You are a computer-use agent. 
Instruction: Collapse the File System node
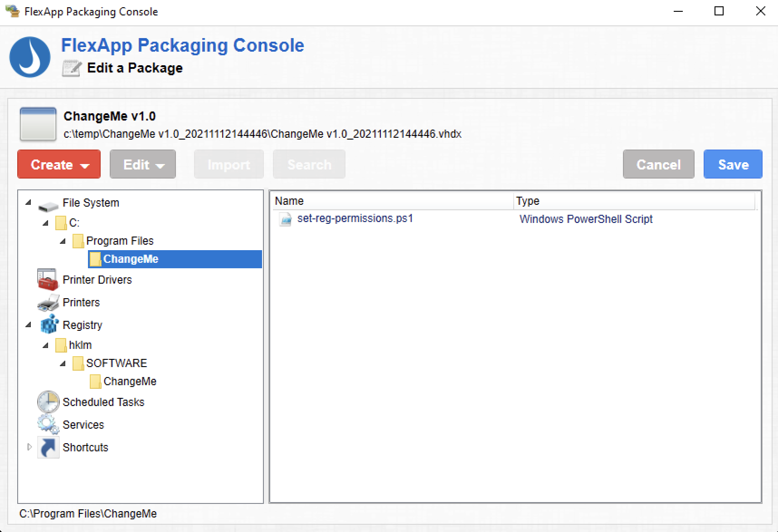[28, 203]
